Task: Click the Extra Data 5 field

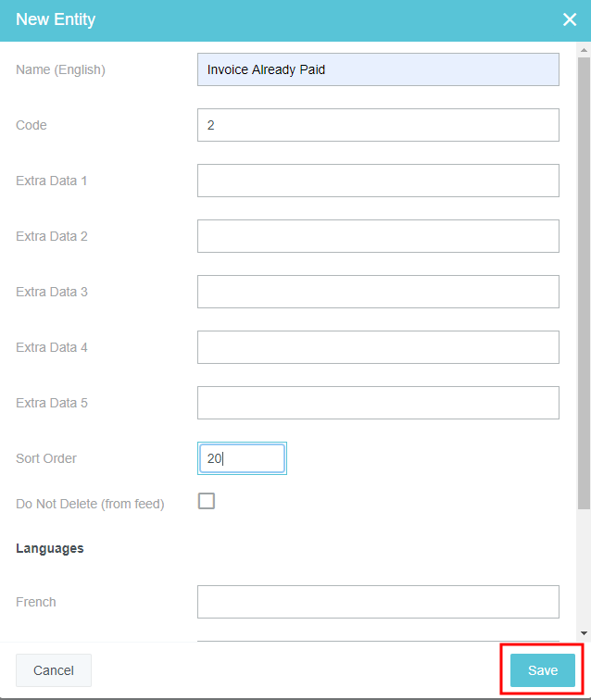Action: tap(378, 403)
